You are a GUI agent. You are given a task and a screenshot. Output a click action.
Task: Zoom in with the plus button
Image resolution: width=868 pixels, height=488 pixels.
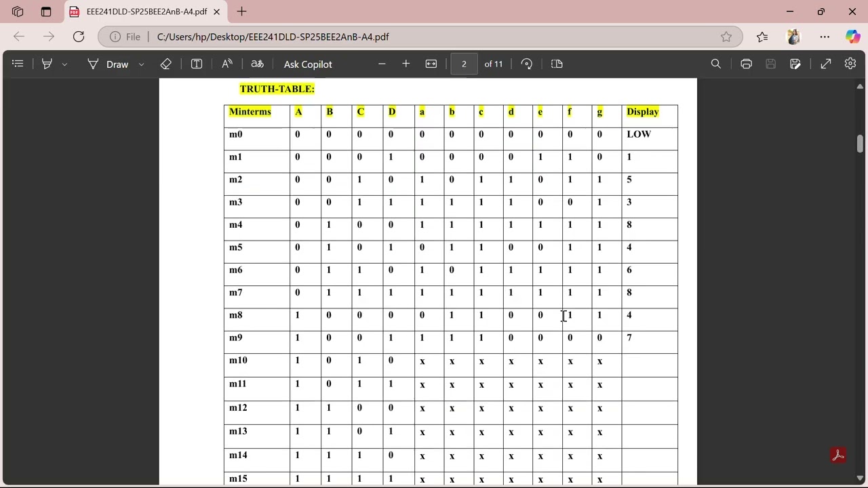(x=406, y=64)
